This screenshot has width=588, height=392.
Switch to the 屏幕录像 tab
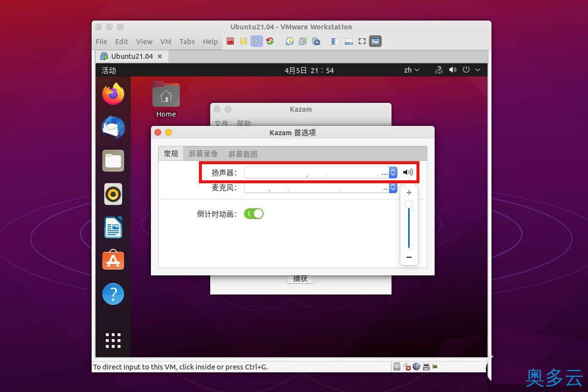click(x=203, y=153)
